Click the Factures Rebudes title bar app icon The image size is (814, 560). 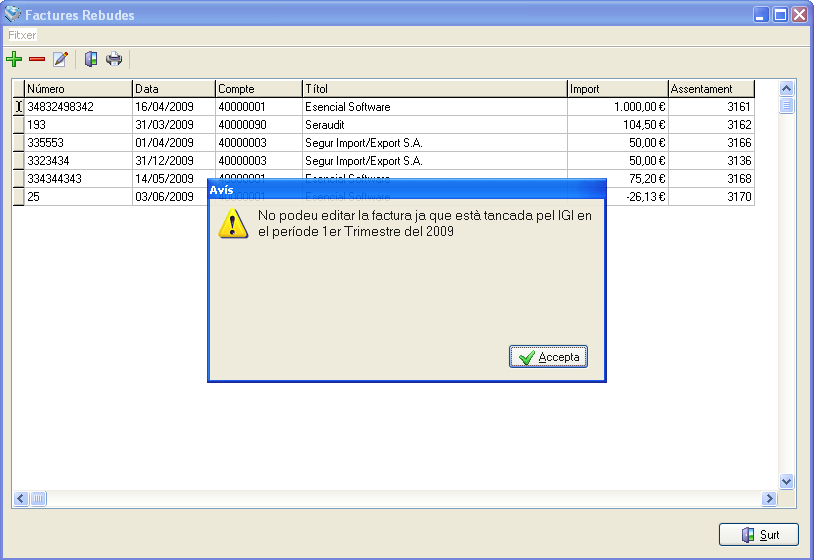click(12, 15)
